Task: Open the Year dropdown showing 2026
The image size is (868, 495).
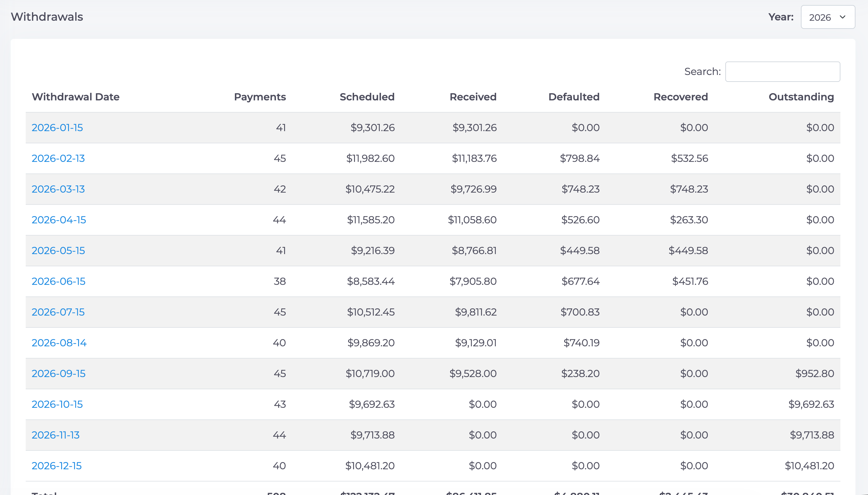Action: (828, 17)
